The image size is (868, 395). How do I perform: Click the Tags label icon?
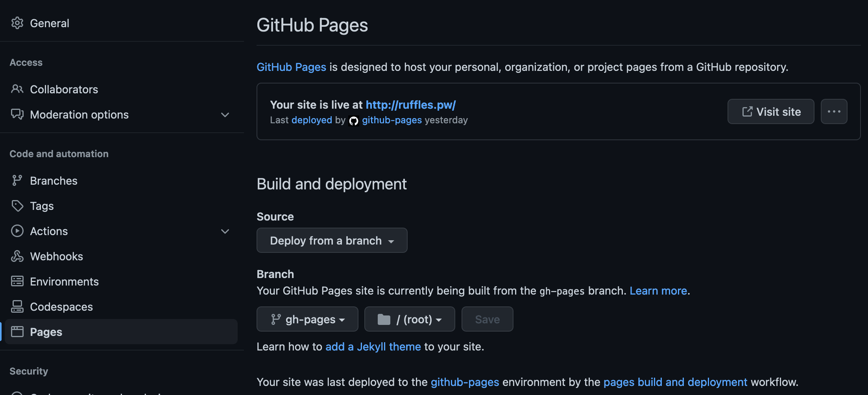pyautogui.click(x=17, y=206)
